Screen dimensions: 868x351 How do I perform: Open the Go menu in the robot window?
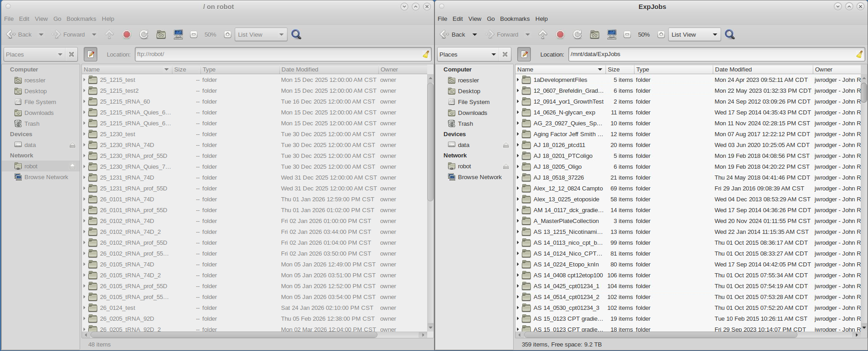[x=57, y=19]
